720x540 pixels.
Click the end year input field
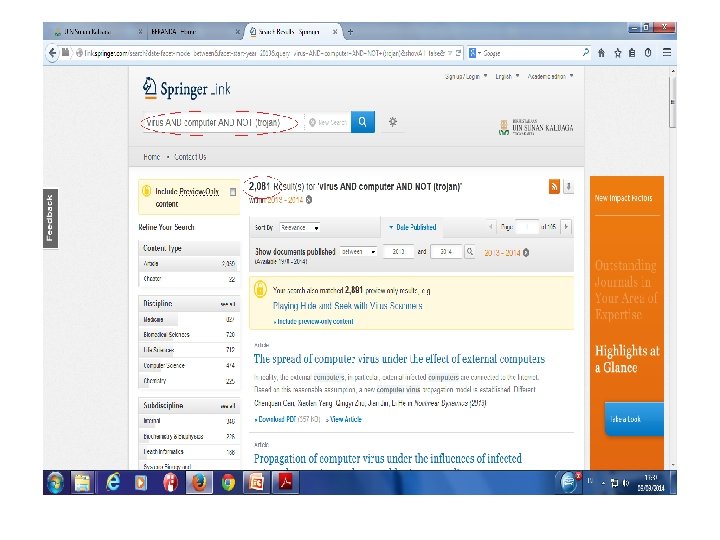coord(446,252)
